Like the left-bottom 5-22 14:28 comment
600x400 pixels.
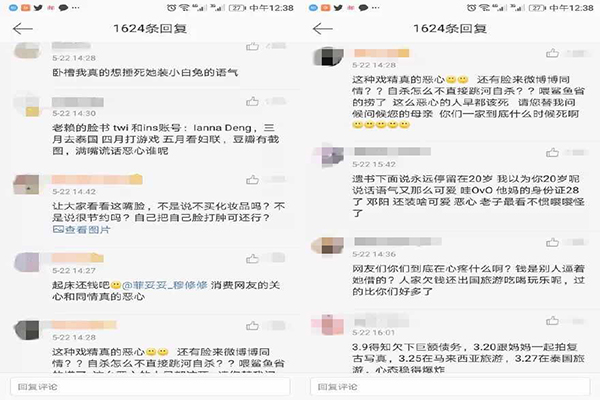(252, 326)
